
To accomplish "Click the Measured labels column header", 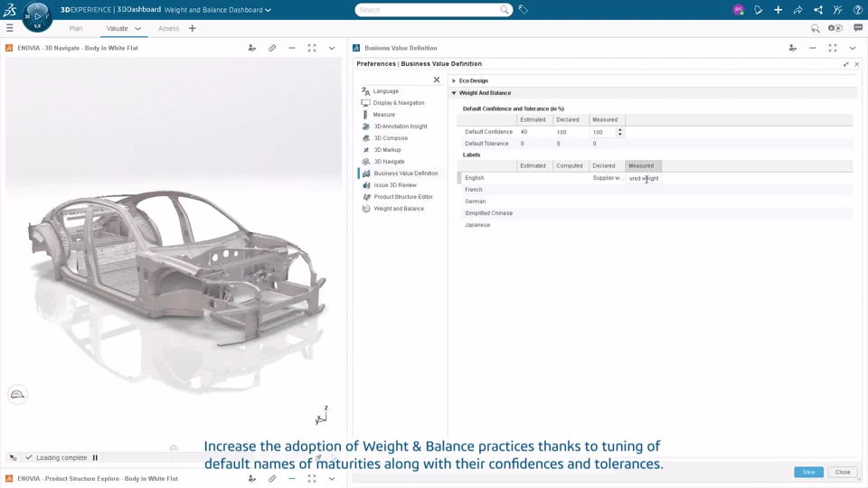I will click(643, 165).
